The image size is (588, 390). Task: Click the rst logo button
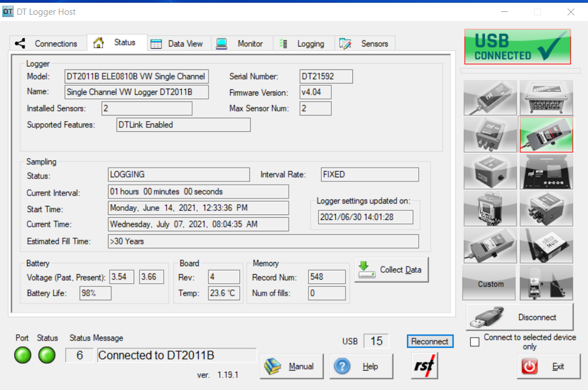(424, 366)
